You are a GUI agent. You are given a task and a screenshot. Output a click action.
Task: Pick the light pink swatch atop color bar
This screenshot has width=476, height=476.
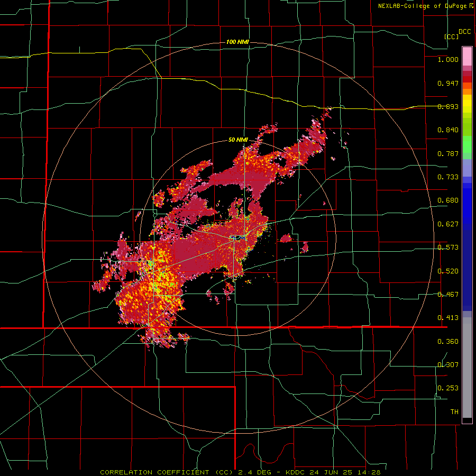coord(467,57)
